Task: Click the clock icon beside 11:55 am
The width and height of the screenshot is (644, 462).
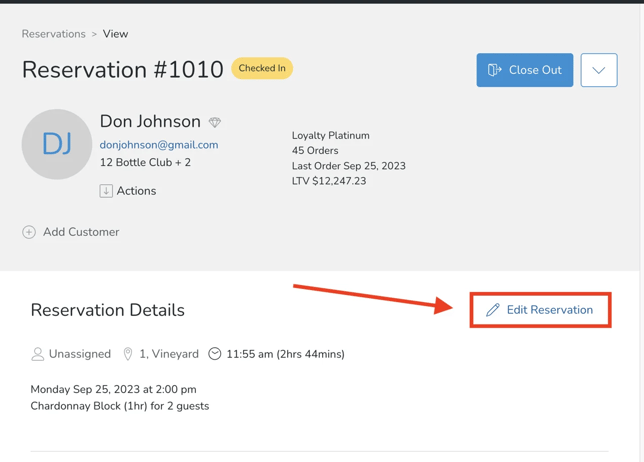Action: tap(214, 354)
